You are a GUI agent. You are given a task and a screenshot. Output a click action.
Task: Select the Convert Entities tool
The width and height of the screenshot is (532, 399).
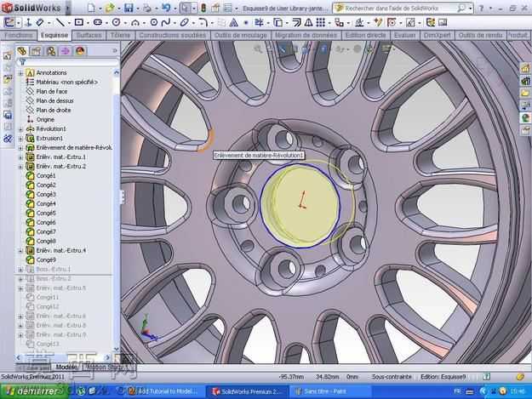[x=277, y=22]
